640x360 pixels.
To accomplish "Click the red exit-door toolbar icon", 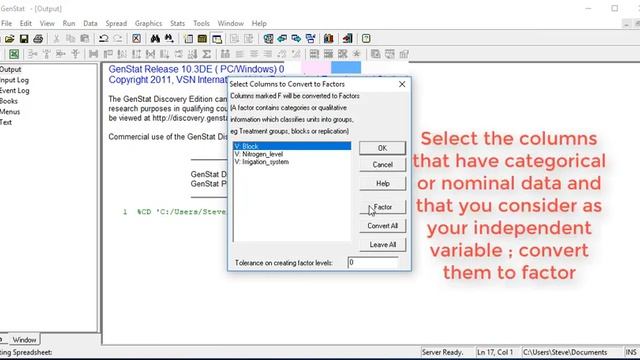I will (x=347, y=39).
